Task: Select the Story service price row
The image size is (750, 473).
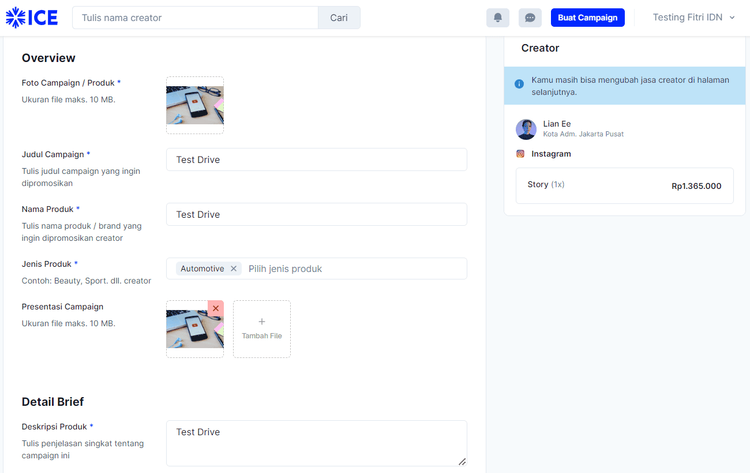Action: tap(624, 185)
